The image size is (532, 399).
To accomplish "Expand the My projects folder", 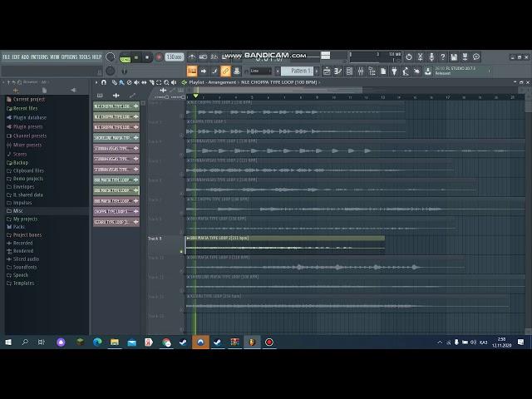I will [x=22, y=219].
